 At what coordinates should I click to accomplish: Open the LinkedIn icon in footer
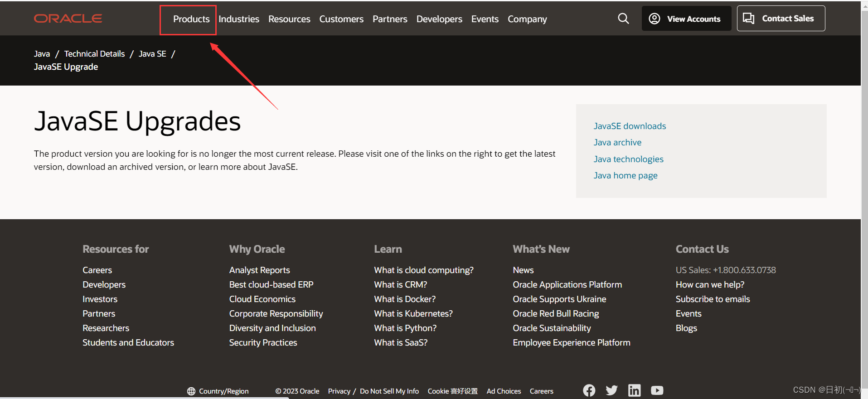634,390
